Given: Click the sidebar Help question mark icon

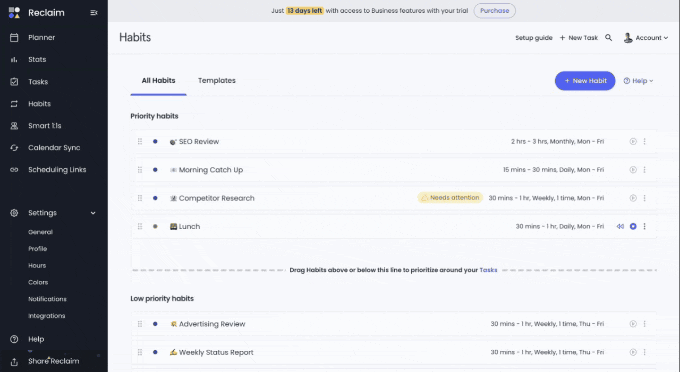Looking at the screenshot, I should (x=14, y=339).
